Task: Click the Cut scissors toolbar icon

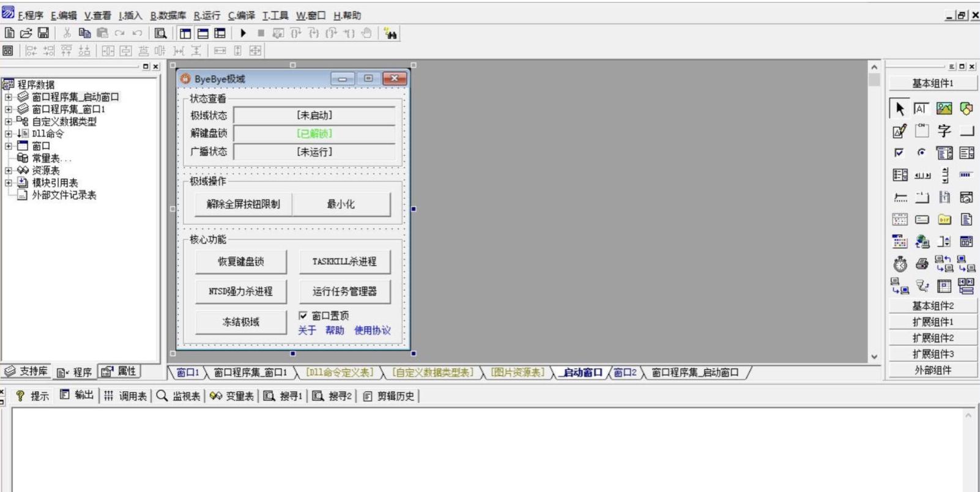Action: pos(67,33)
